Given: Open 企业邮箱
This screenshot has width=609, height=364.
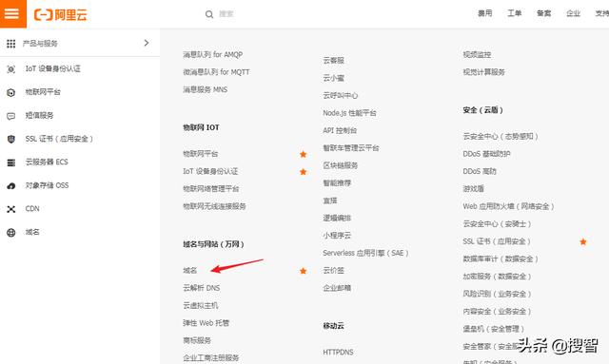Looking at the screenshot, I should pos(337,288).
